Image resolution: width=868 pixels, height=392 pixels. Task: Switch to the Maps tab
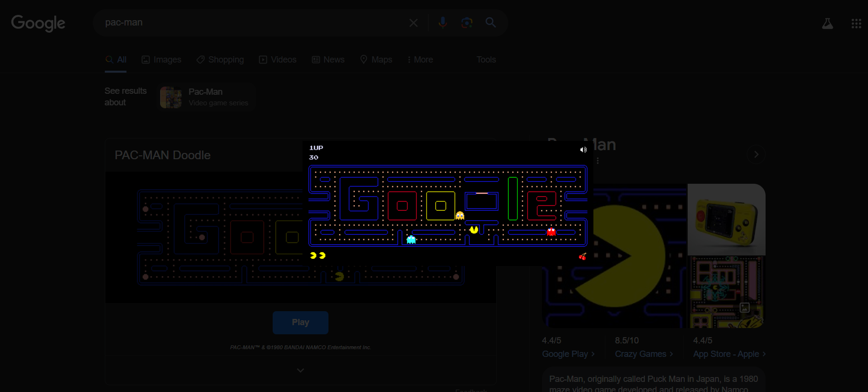click(x=376, y=60)
